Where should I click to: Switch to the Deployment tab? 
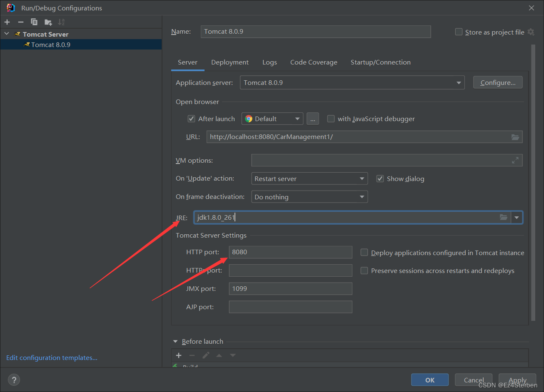click(x=230, y=62)
